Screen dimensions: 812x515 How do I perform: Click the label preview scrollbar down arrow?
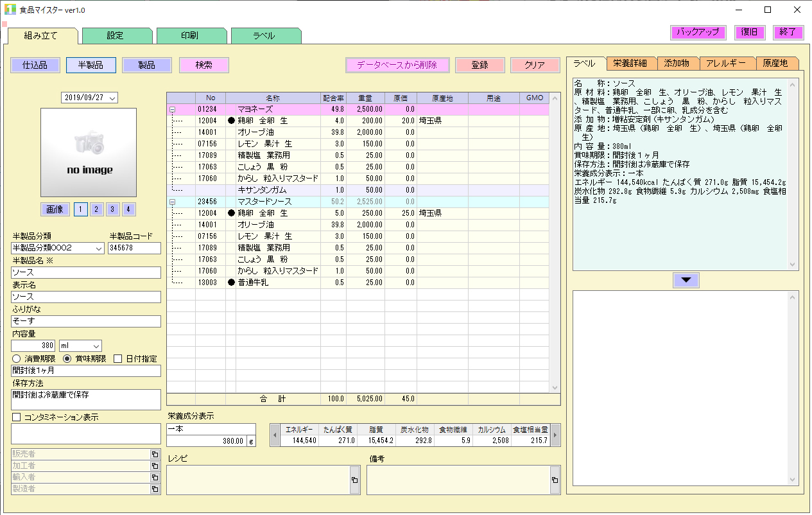pyautogui.click(x=793, y=265)
